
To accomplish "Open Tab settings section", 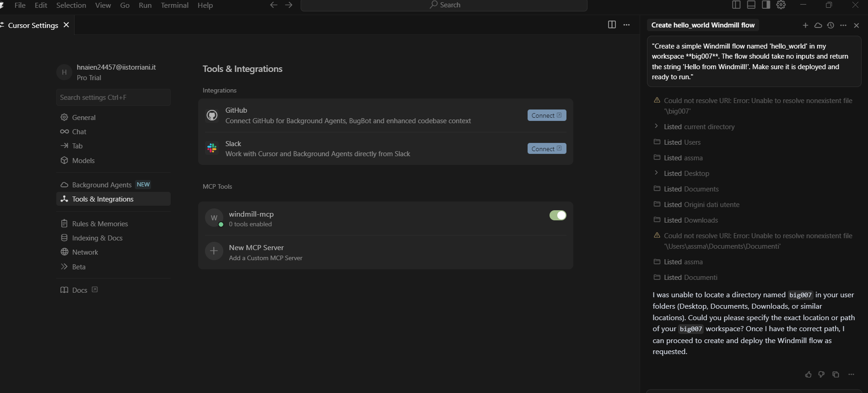I will coord(113,146).
